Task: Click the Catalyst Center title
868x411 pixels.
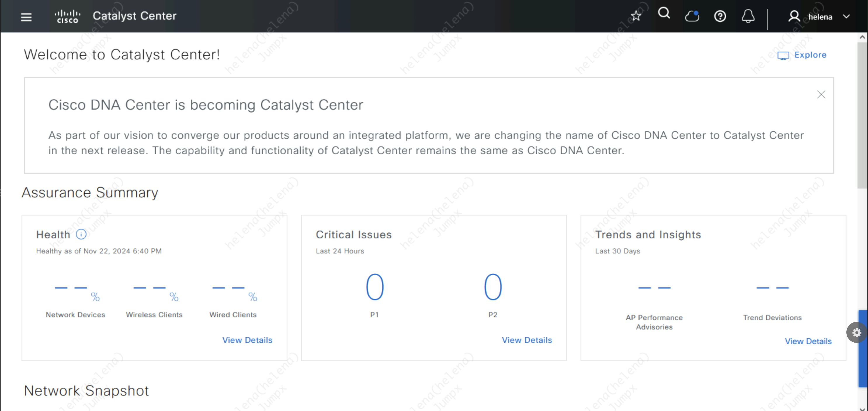Action: click(134, 16)
